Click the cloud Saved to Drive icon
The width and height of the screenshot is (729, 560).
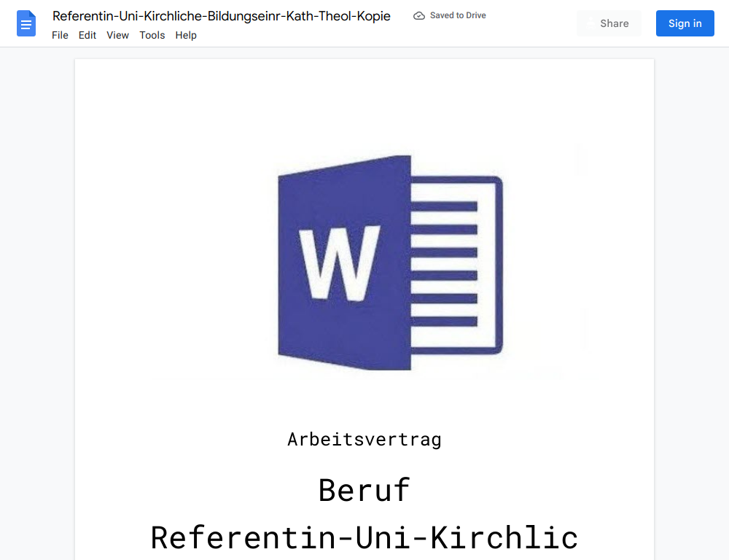tap(419, 16)
